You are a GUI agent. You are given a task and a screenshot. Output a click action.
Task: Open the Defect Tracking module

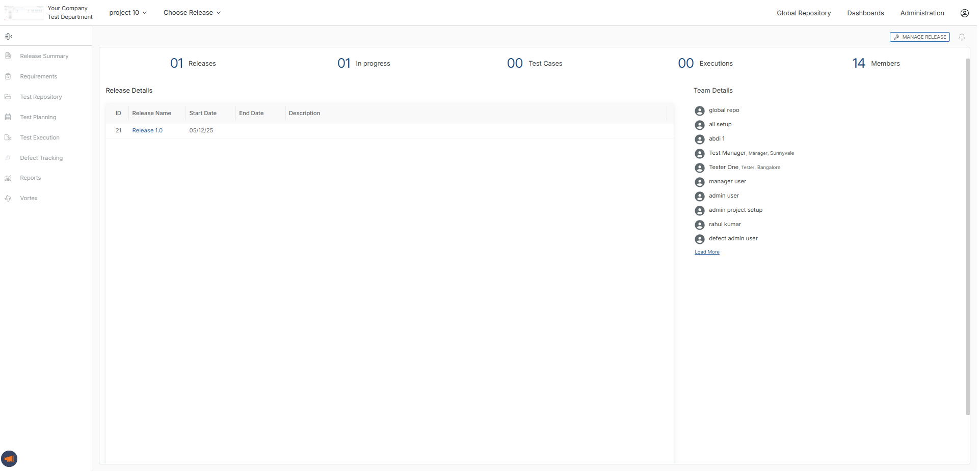41,158
